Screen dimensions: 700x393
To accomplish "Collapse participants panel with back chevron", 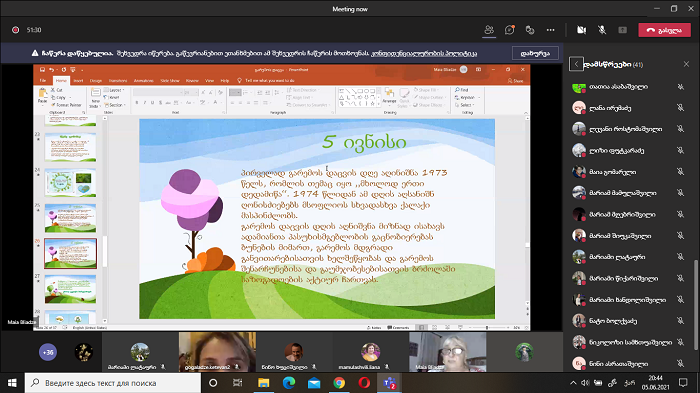I will (x=576, y=64).
